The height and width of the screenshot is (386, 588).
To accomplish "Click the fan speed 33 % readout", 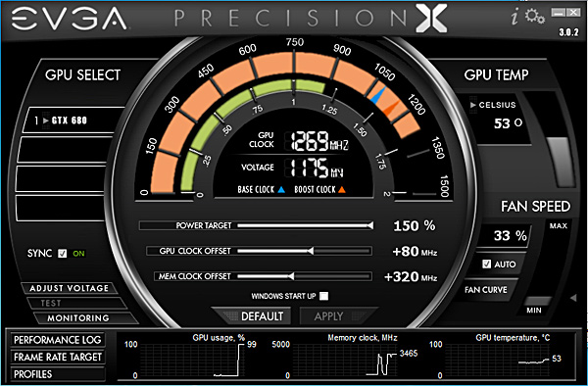I will pyautogui.click(x=510, y=236).
